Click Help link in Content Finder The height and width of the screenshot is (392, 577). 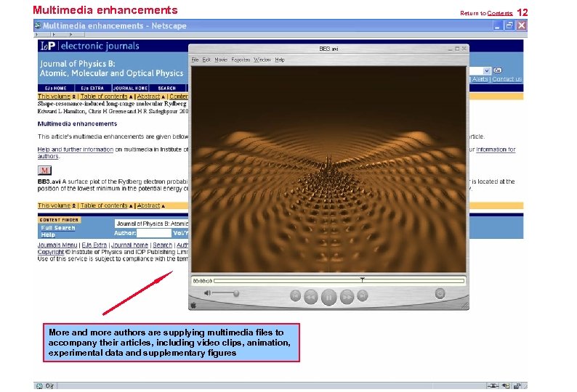tap(48, 234)
